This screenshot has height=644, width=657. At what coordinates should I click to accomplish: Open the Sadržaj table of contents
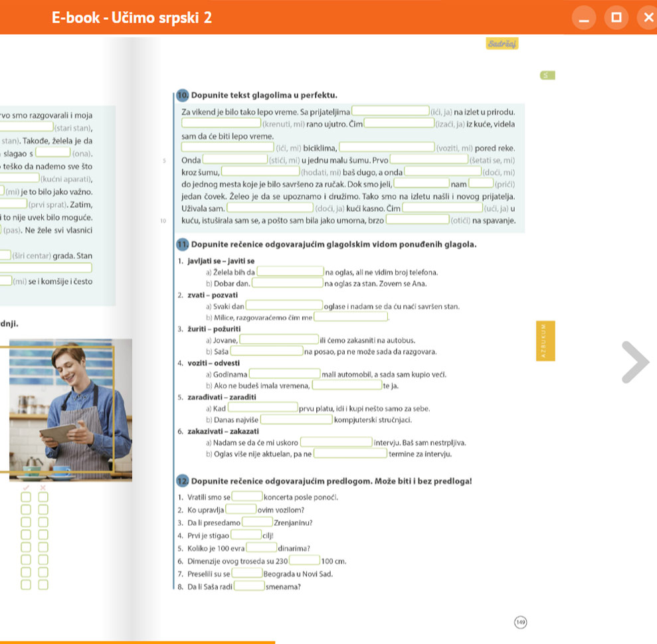coord(502,44)
